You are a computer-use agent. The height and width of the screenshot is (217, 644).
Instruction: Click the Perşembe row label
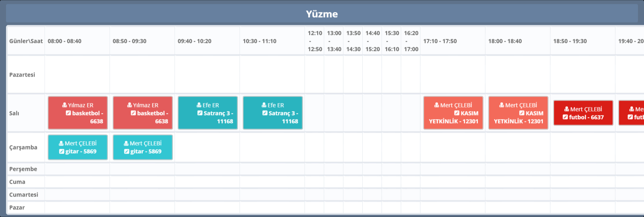[x=23, y=169]
